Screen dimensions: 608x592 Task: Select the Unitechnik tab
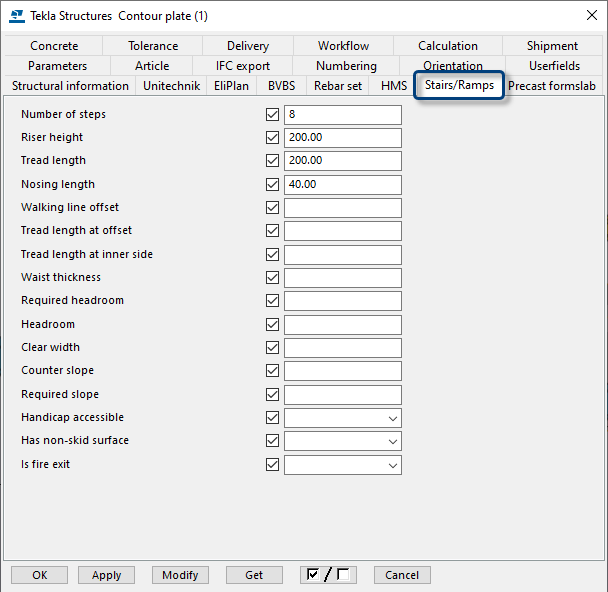coord(171,86)
